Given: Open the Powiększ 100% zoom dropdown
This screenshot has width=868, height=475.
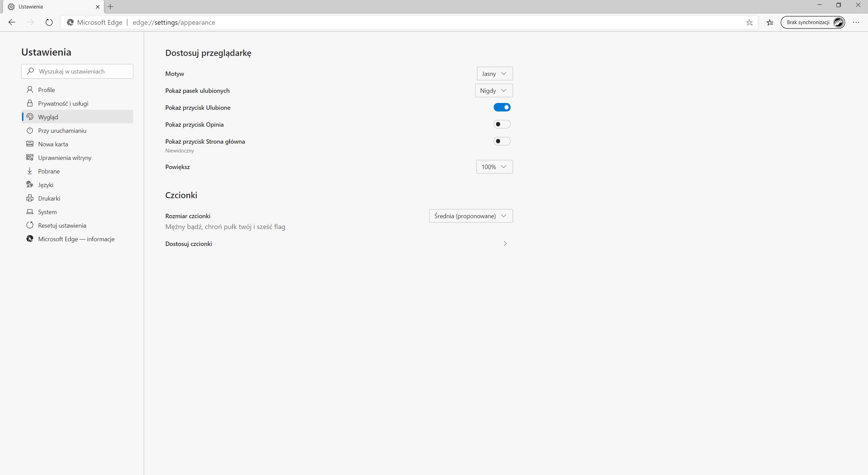Looking at the screenshot, I should 494,167.
